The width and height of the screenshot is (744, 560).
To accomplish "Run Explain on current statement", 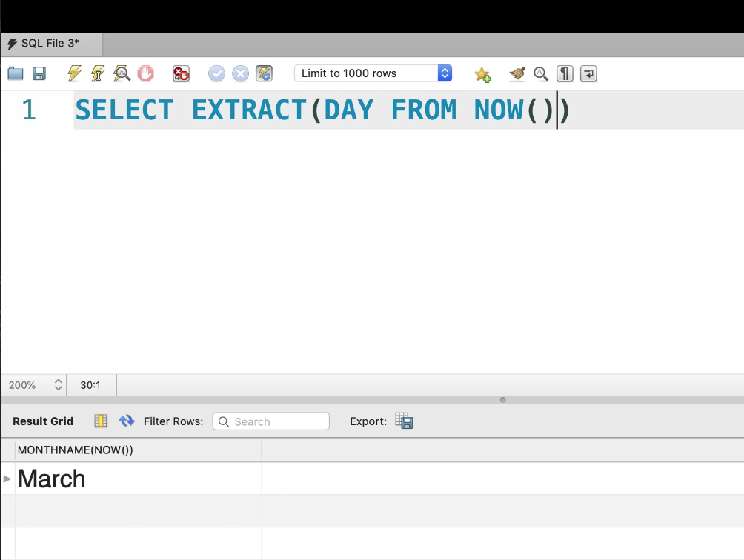I will [x=122, y=73].
